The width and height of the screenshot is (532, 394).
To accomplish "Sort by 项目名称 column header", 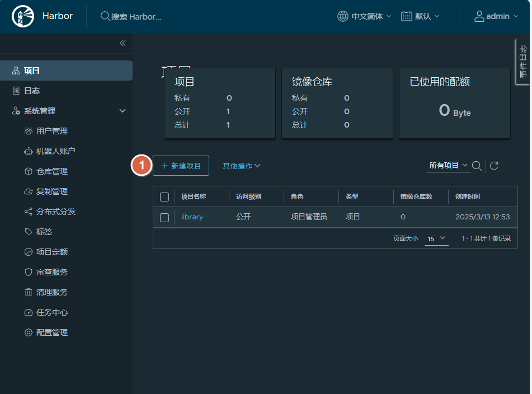I will (194, 197).
